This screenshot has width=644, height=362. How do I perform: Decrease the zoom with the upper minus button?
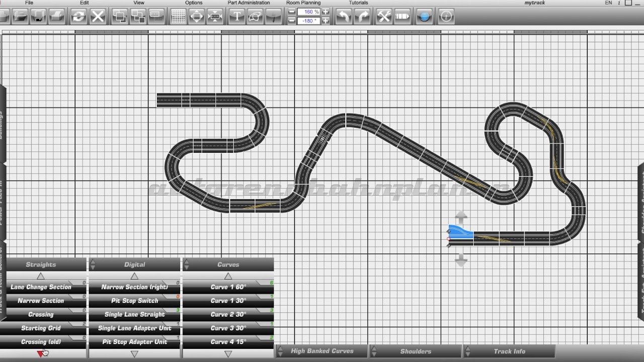click(x=292, y=12)
